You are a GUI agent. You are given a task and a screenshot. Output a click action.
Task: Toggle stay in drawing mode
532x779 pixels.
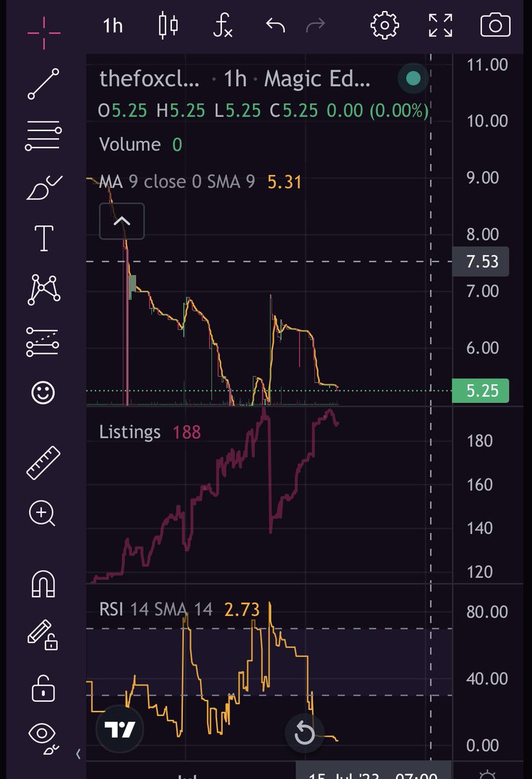point(43,636)
